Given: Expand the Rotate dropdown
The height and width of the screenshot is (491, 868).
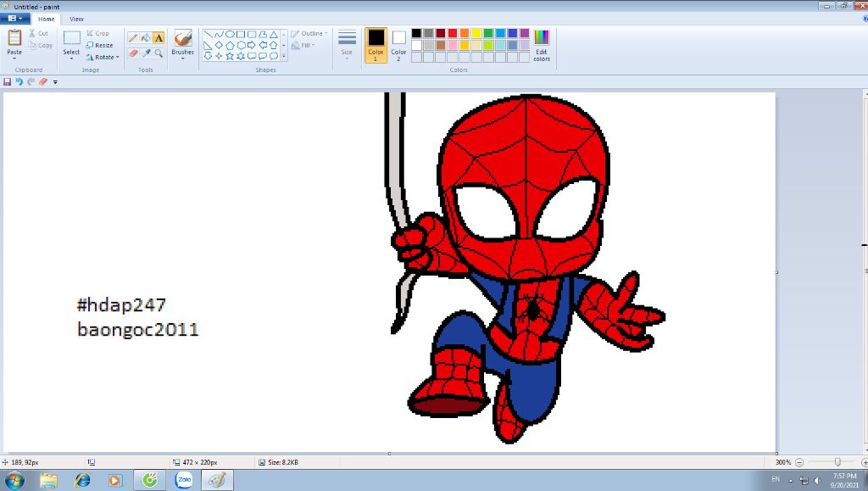Looking at the screenshot, I should pos(103,57).
